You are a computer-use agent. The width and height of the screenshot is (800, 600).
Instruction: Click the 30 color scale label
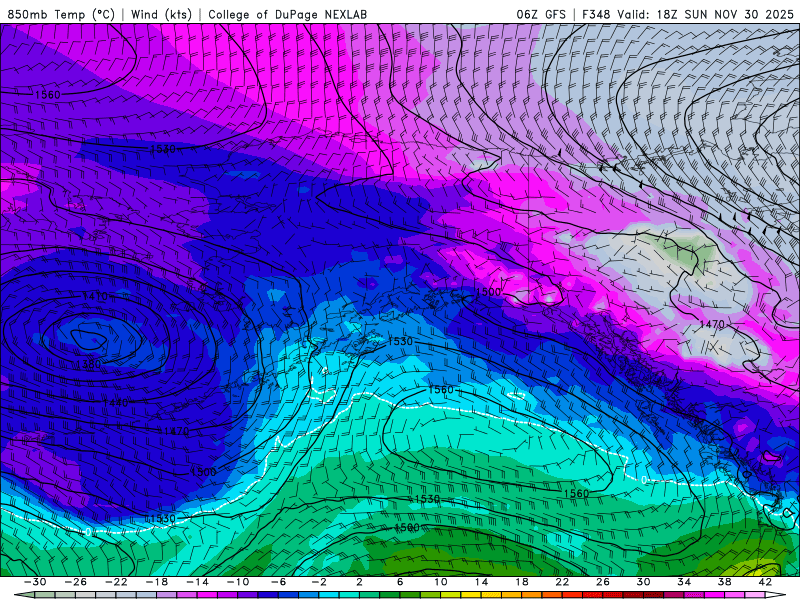(643, 582)
